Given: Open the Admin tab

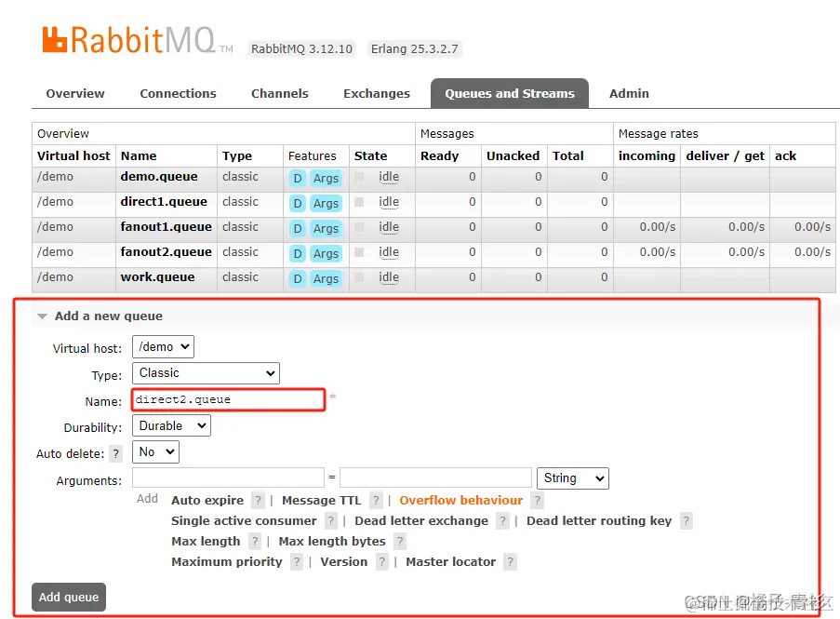Looking at the screenshot, I should [629, 93].
